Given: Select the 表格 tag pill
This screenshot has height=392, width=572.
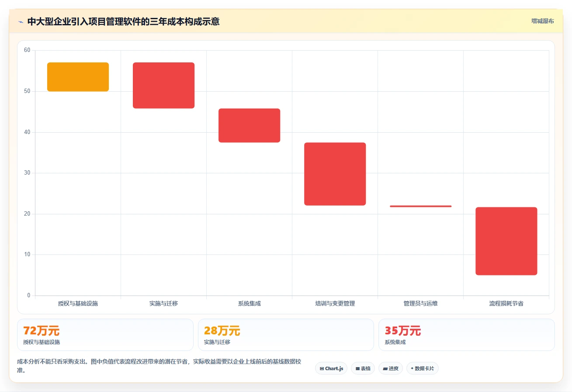Looking at the screenshot, I should point(363,368).
